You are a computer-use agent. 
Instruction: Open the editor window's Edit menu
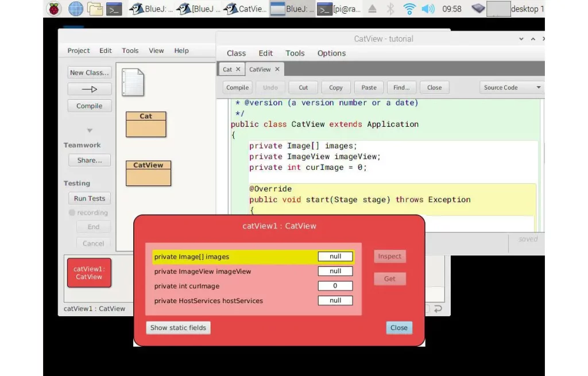tap(266, 53)
